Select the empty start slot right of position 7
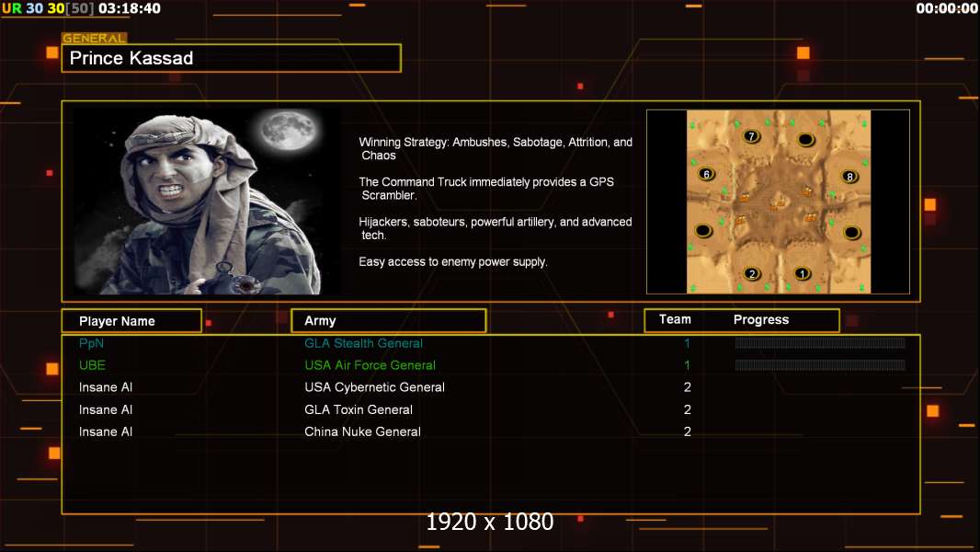Screen dimensions: 980x552 (805, 139)
